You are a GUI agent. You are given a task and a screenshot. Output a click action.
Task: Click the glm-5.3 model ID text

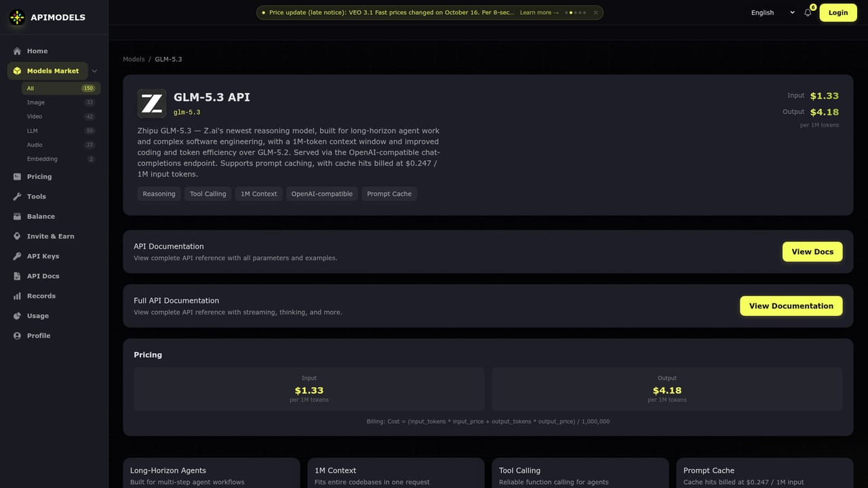click(x=187, y=113)
